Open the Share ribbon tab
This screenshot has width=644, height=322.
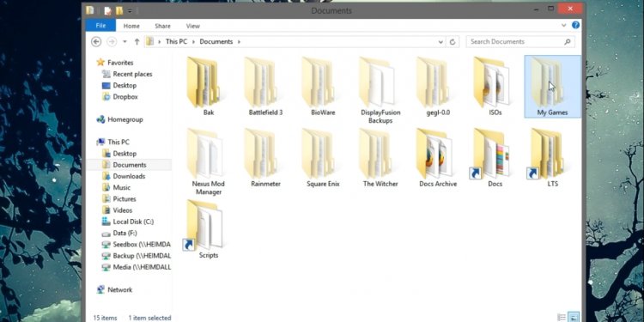(x=162, y=26)
